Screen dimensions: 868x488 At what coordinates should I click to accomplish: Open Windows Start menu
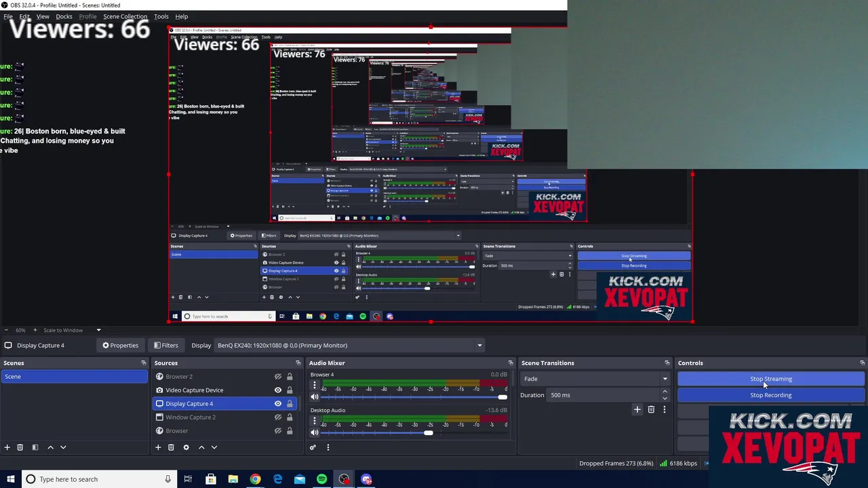coord(11,479)
